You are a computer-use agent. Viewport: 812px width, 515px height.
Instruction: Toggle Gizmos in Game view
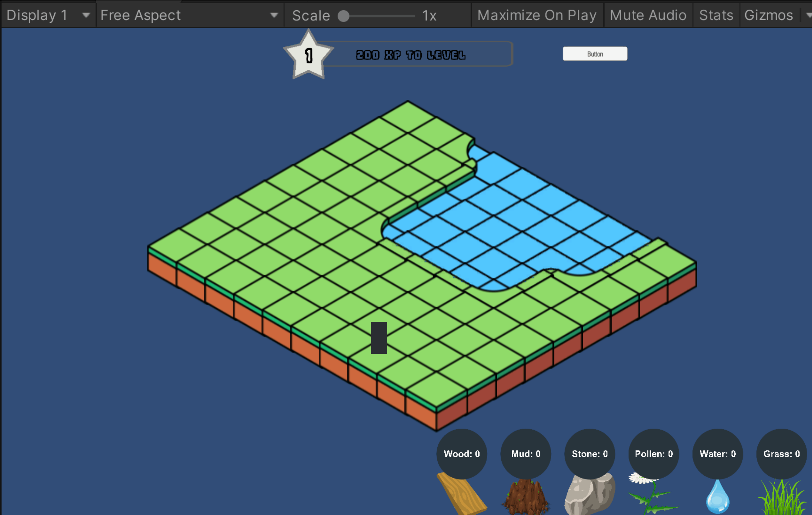[x=769, y=15]
